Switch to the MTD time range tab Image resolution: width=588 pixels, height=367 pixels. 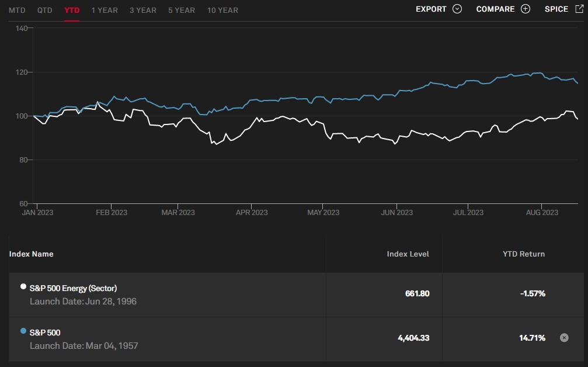coord(17,10)
